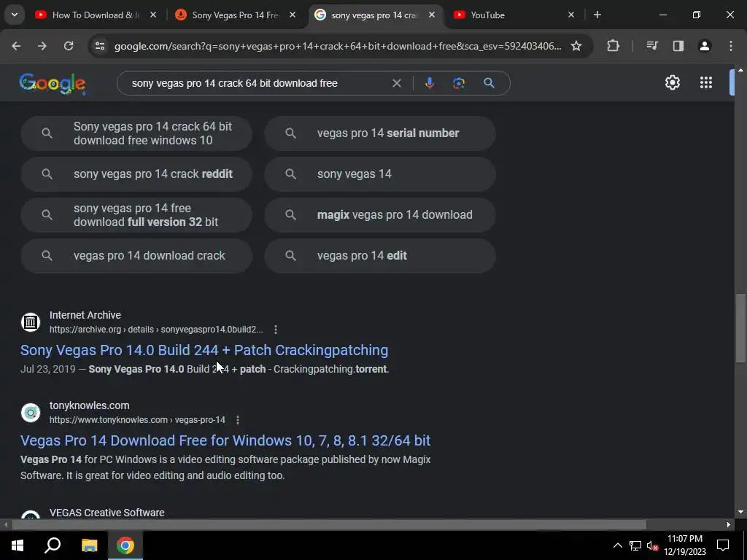Go back to the previous page
This screenshot has height=560, width=747.
tap(16, 46)
